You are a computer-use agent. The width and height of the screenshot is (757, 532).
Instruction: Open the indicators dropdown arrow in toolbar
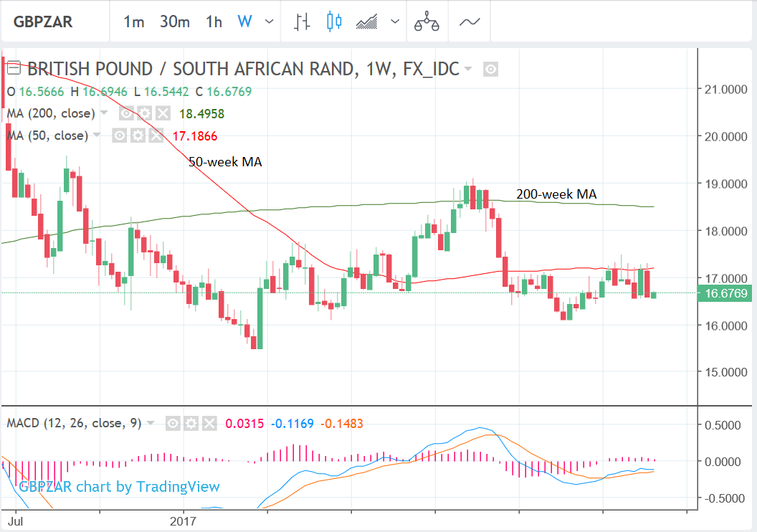[x=395, y=22]
